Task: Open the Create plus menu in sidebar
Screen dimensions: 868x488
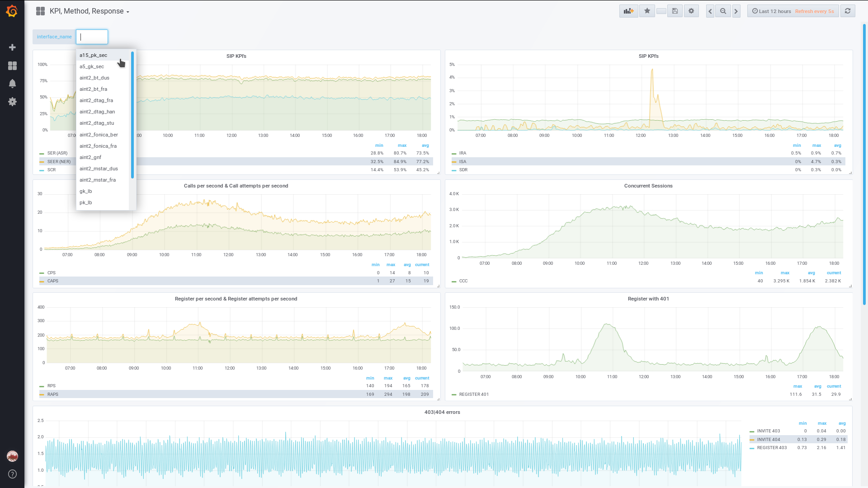Action: click(12, 47)
